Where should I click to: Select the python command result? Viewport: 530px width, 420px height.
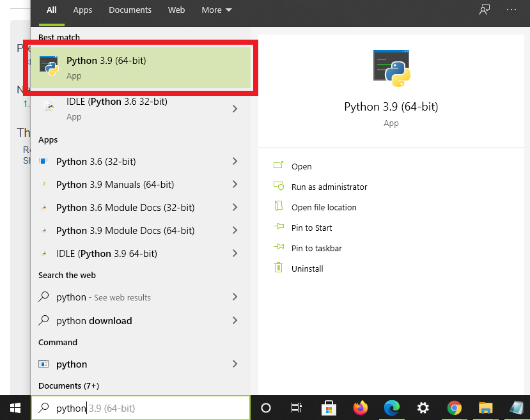pyautogui.click(x=141, y=364)
